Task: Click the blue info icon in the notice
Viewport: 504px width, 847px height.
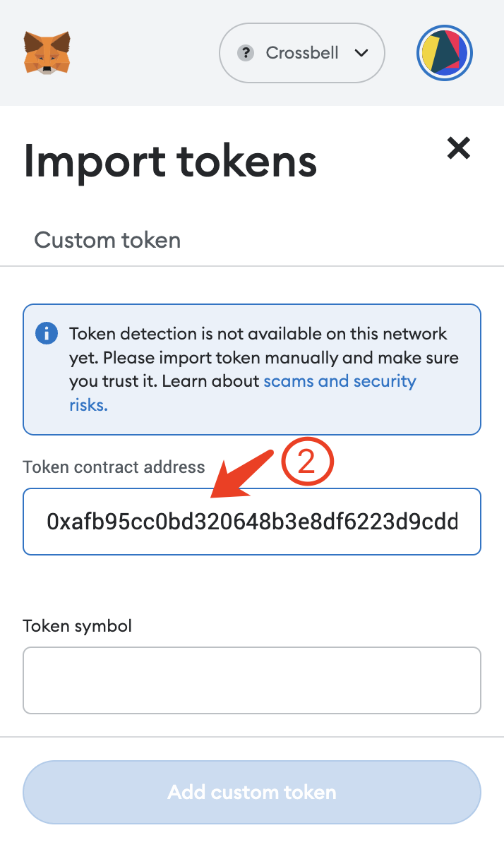Action: click(x=47, y=333)
